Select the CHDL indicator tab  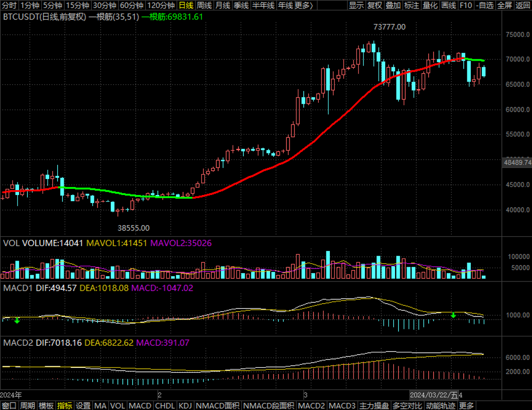[x=165, y=406]
